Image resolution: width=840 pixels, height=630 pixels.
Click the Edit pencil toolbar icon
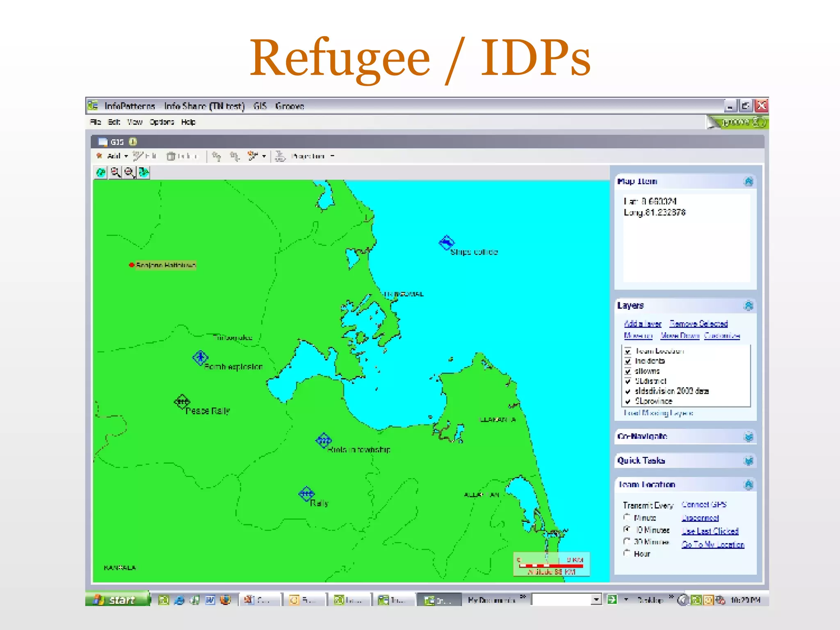pyautogui.click(x=137, y=156)
